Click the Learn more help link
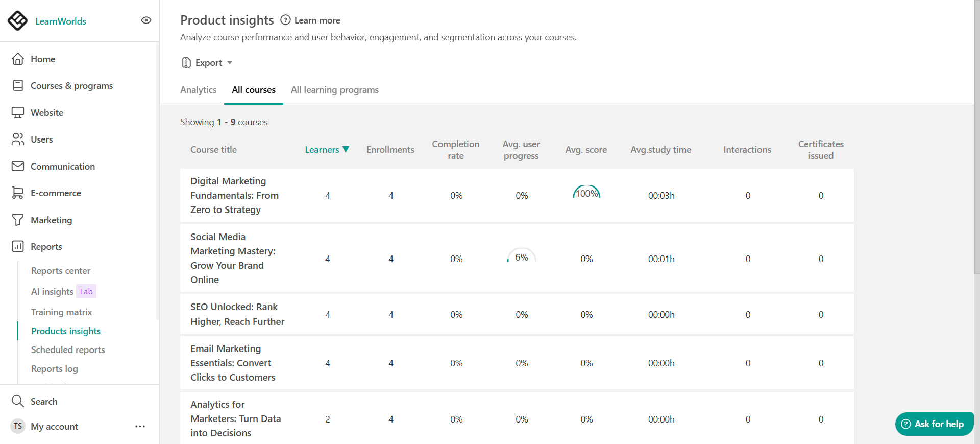This screenshot has width=980, height=444. pos(311,20)
